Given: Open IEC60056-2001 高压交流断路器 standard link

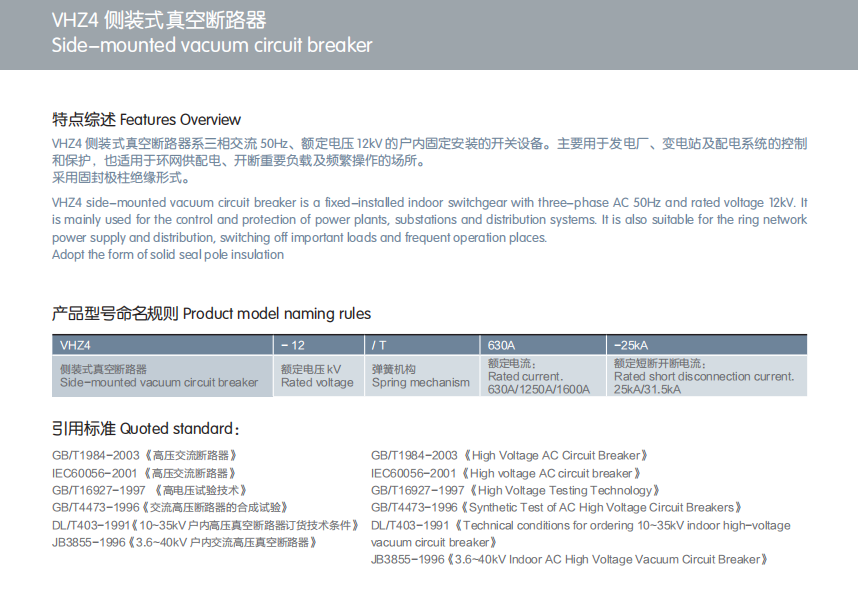Looking at the screenshot, I should pos(144,473).
